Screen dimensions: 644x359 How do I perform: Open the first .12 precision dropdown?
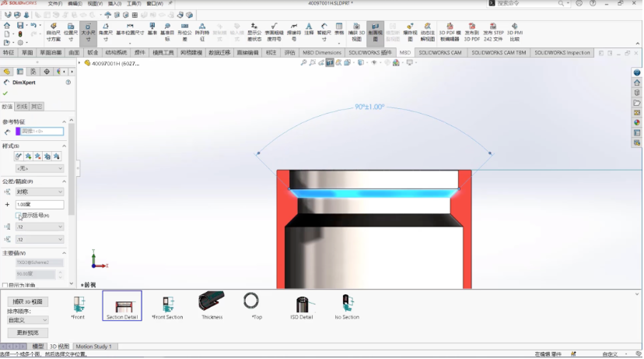click(40, 227)
